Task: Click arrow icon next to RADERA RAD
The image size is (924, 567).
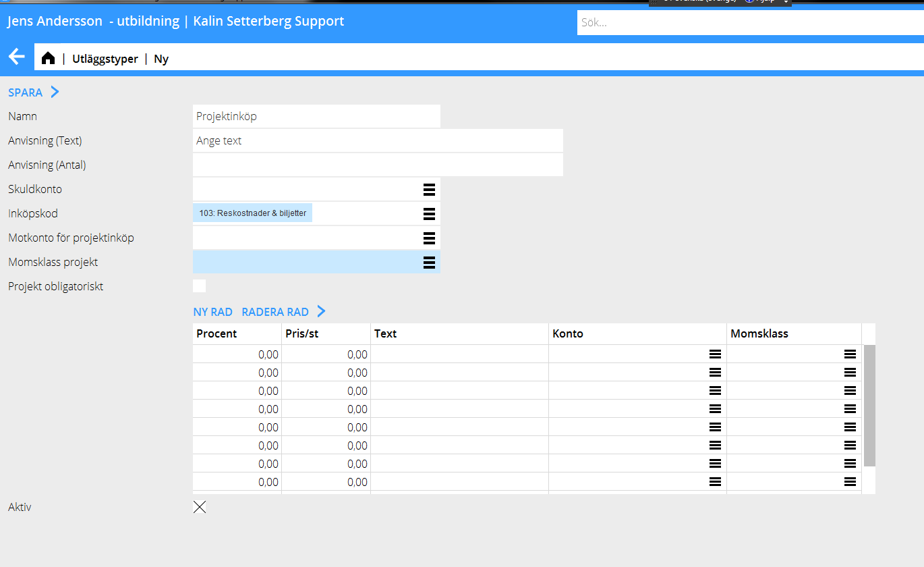Action: coord(322,312)
